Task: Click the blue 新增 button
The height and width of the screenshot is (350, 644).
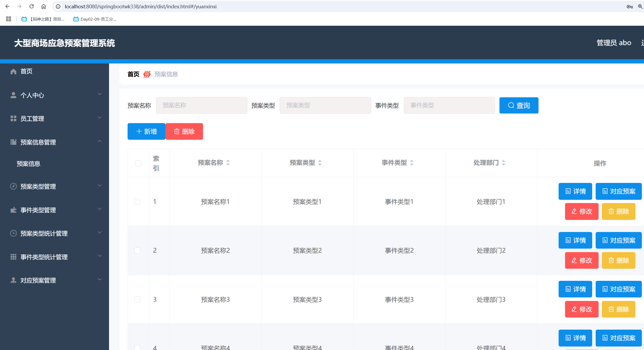Action: pyautogui.click(x=146, y=131)
